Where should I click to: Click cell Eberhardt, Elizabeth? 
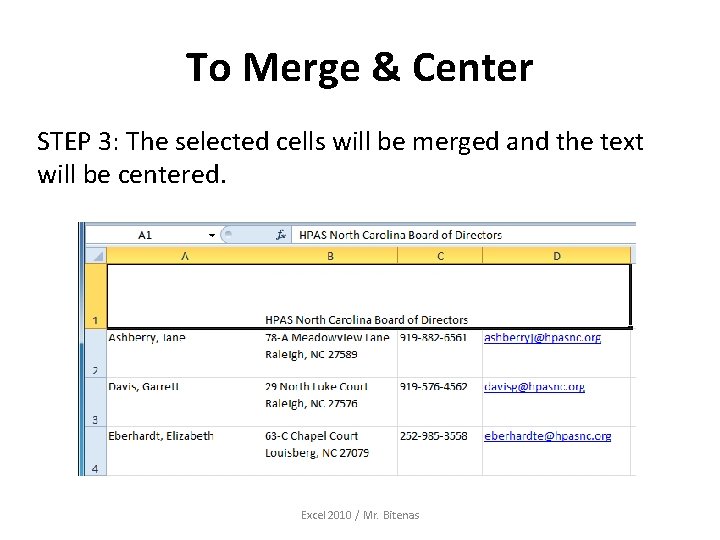(185, 451)
